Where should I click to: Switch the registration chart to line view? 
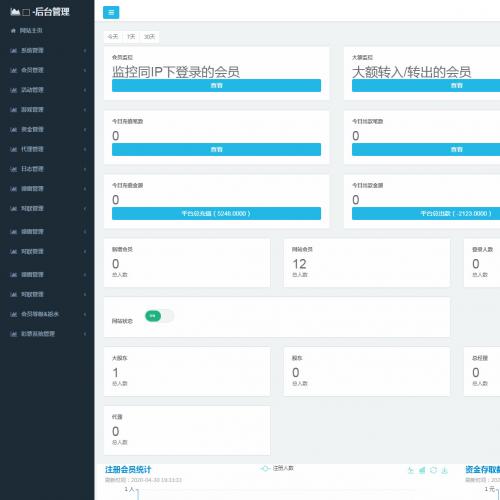click(411, 470)
